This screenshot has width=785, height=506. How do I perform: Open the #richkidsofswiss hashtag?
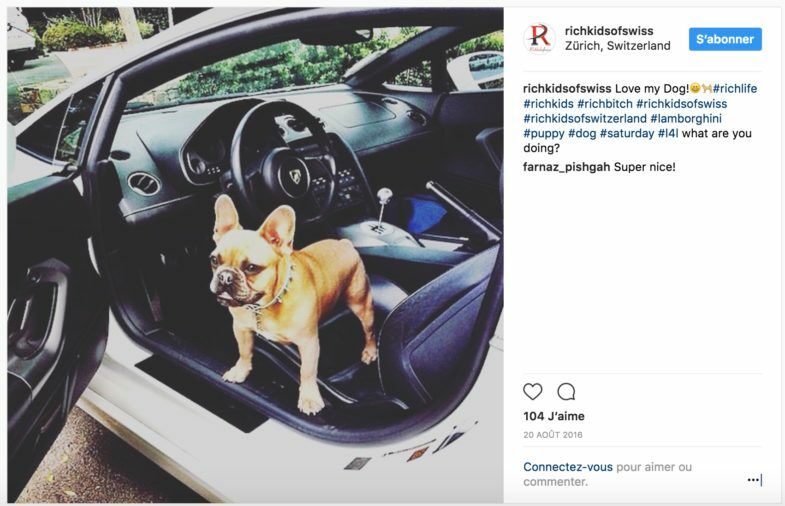[681, 104]
